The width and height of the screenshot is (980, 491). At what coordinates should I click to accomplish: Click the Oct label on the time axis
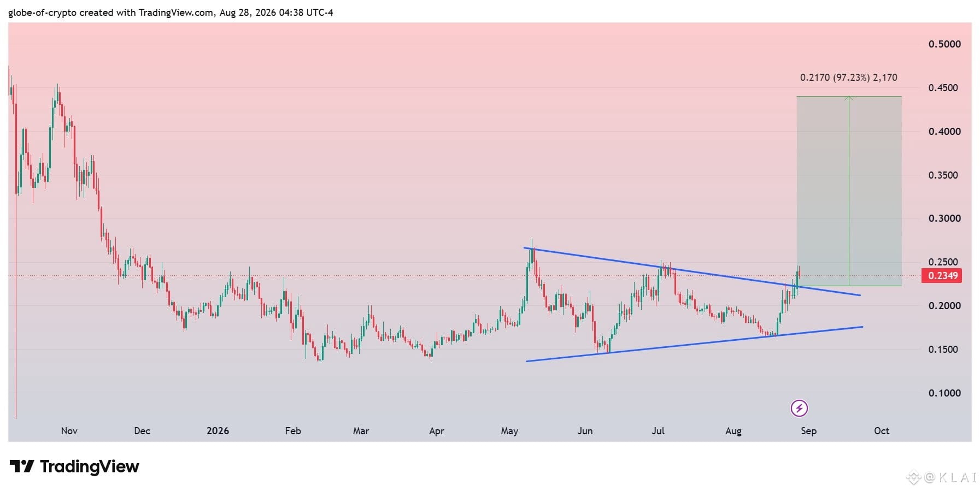tap(882, 431)
